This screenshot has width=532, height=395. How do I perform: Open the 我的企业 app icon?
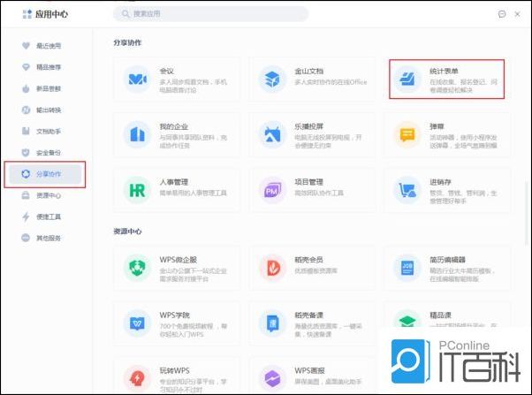point(137,134)
